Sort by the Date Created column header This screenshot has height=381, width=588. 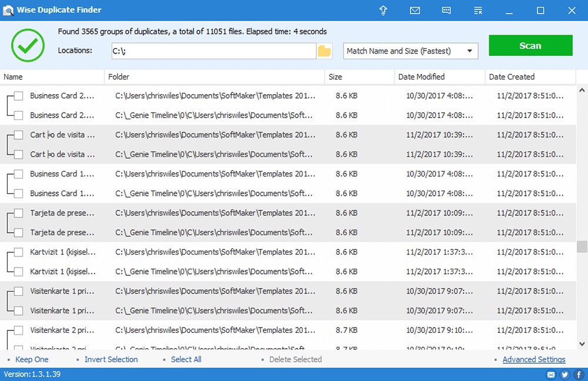(530, 77)
